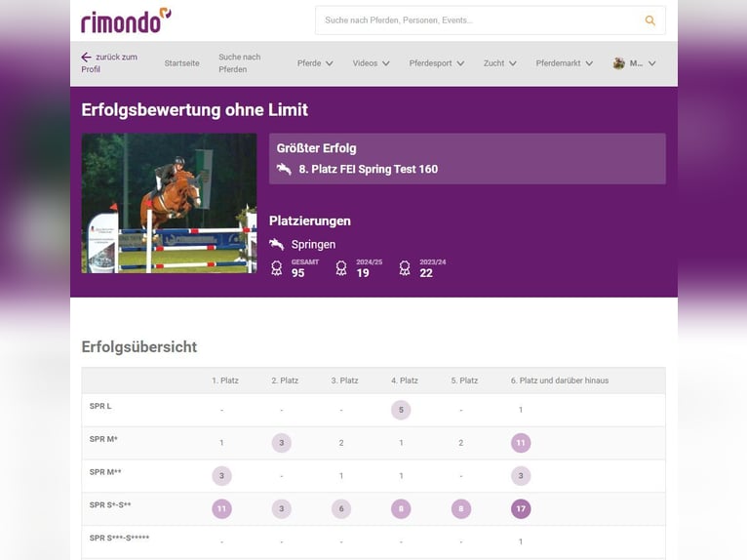Click the rosette icon beside 2023/24

(405, 268)
